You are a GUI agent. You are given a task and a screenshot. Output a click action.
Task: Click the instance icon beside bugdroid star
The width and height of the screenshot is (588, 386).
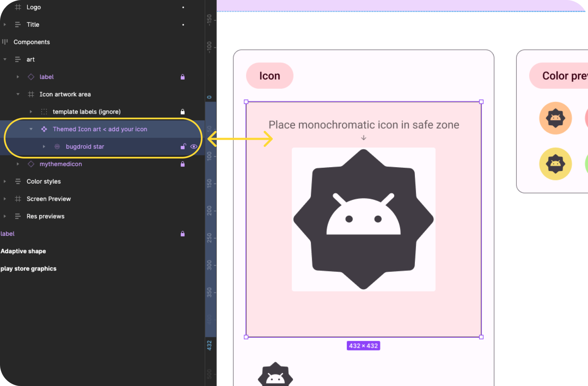click(57, 146)
